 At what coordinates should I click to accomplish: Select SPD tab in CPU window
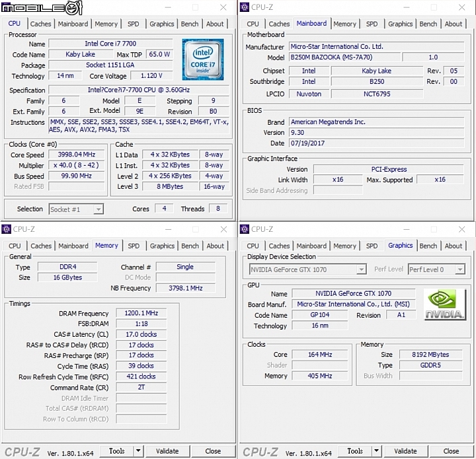[134, 24]
